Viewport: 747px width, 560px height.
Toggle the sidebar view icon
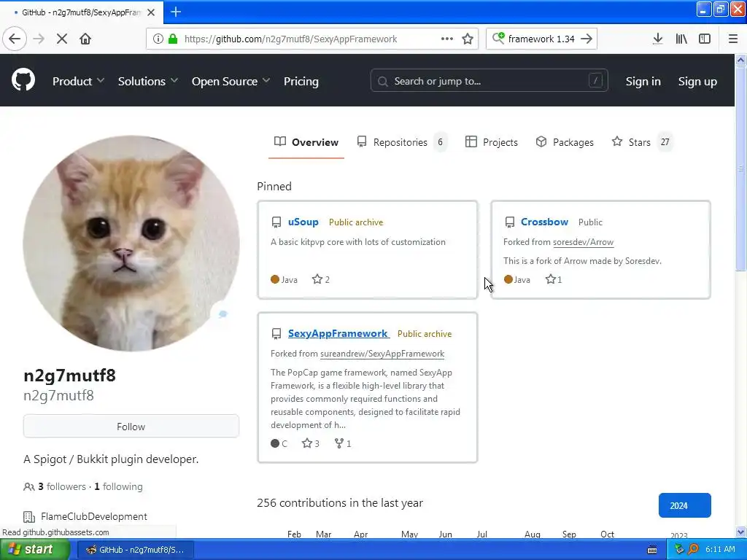click(x=705, y=39)
